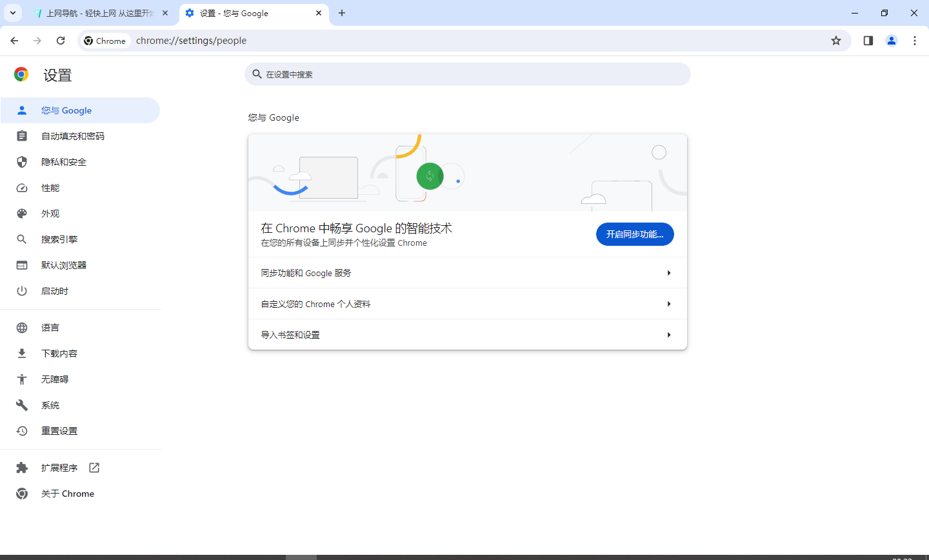Open 无障碍 settings
The image size is (929, 560).
pyautogui.click(x=80, y=379)
